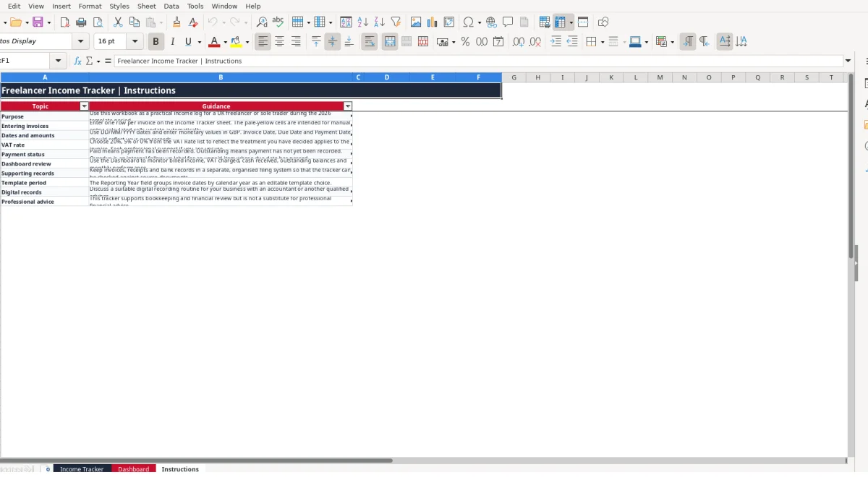Open Topic column filter dropdown
This screenshot has height=488, width=868.
click(84, 106)
